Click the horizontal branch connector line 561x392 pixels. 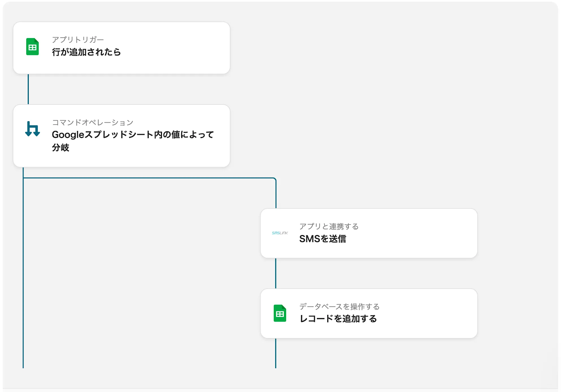pyautogui.click(x=147, y=178)
